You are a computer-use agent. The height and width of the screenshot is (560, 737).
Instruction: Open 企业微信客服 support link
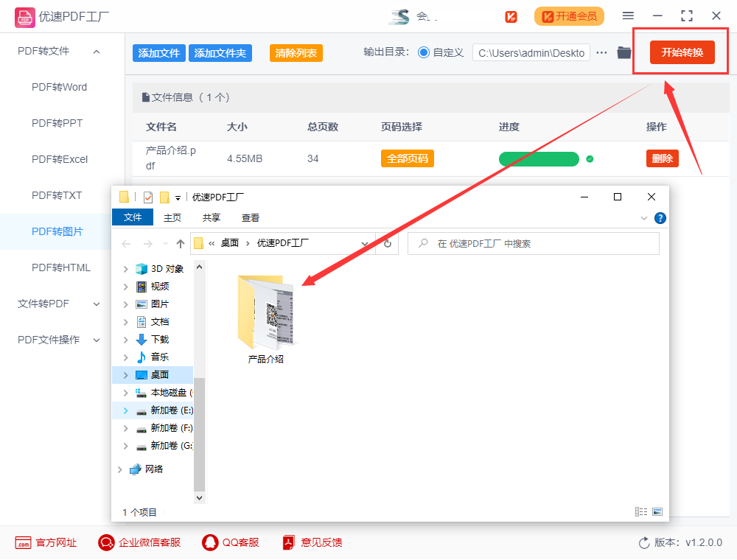coord(139,542)
